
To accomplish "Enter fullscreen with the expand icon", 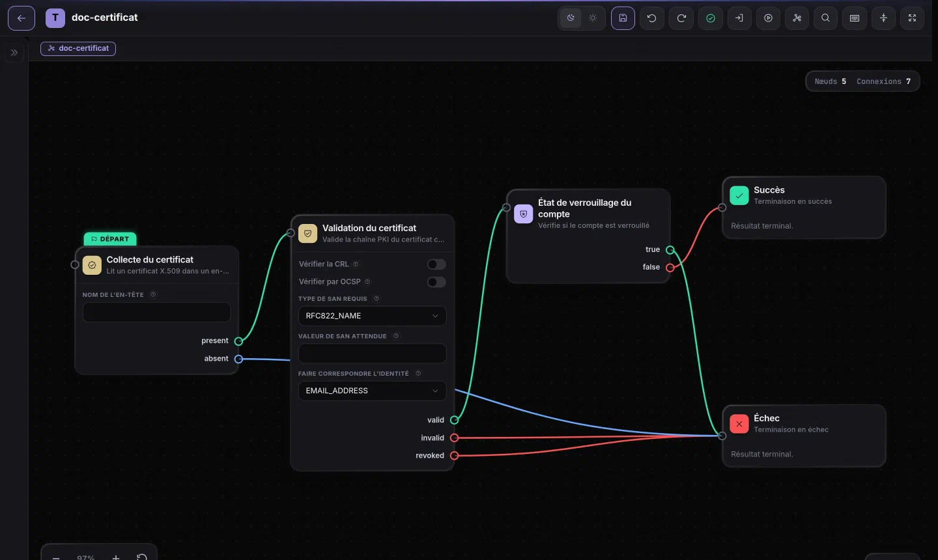I will 913,18.
